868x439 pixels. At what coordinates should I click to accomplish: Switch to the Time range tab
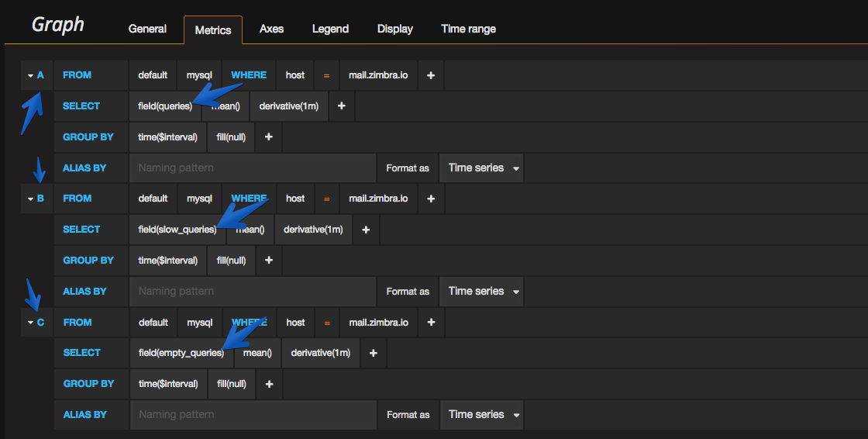pos(468,29)
